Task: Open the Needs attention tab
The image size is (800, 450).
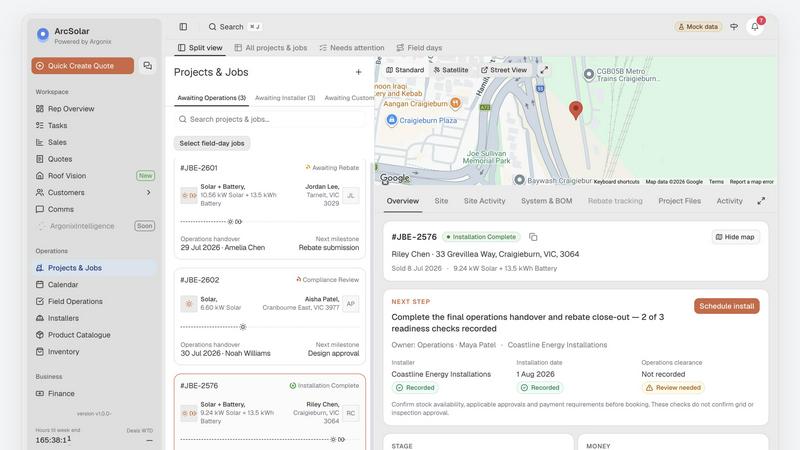Action: tap(352, 47)
